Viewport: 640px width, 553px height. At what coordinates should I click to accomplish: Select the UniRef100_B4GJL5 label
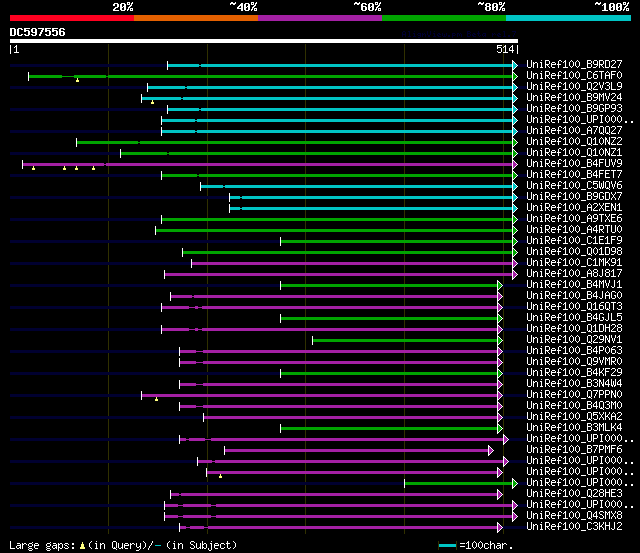coord(574,318)
